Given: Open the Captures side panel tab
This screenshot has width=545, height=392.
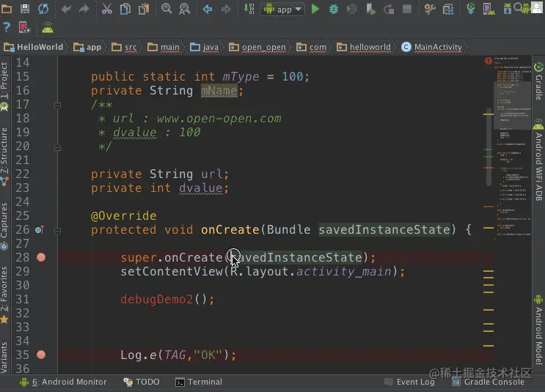Looking at the screenshot, I should click(4, 226).
